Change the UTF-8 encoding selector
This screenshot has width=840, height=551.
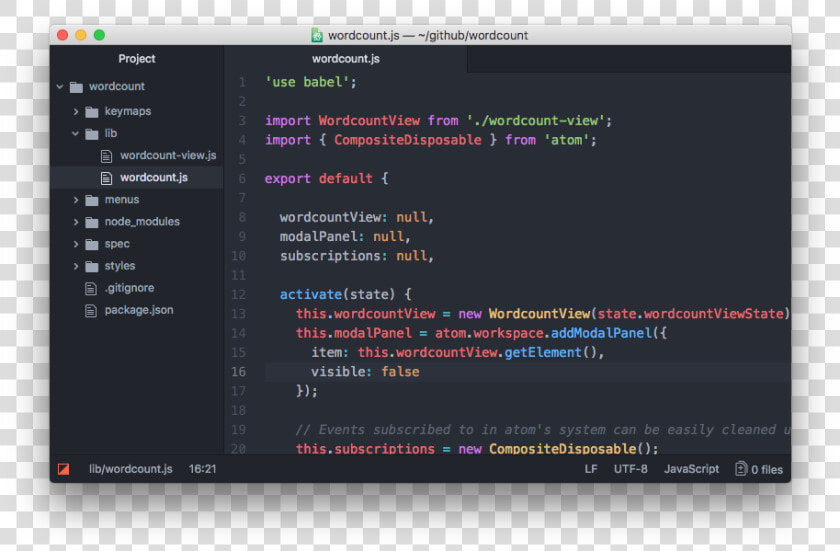[631, 469]
